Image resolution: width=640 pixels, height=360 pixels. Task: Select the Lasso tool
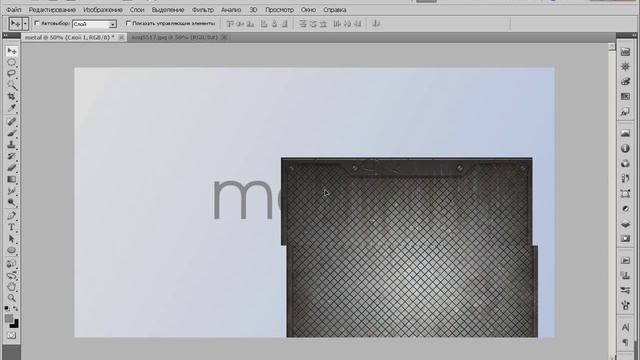(x=11, y=74)
